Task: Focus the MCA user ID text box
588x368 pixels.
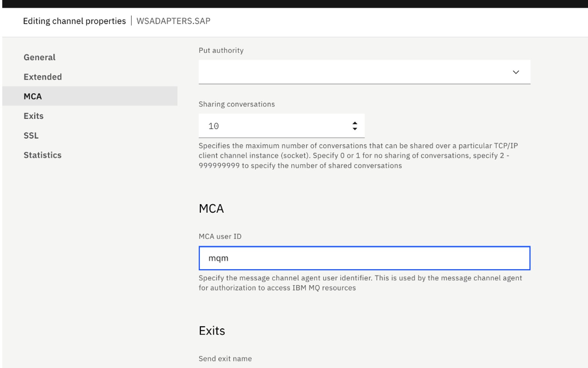Action: tap(364, 258)
